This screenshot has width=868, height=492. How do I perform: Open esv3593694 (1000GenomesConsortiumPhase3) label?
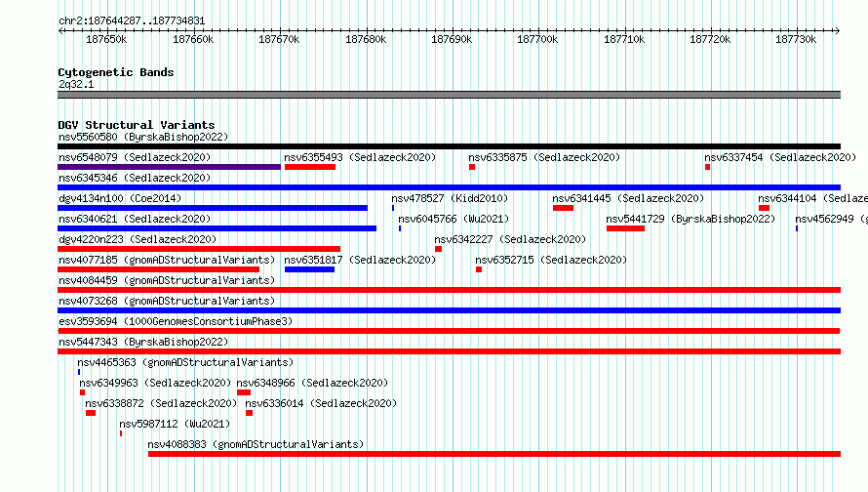[176, 321]
